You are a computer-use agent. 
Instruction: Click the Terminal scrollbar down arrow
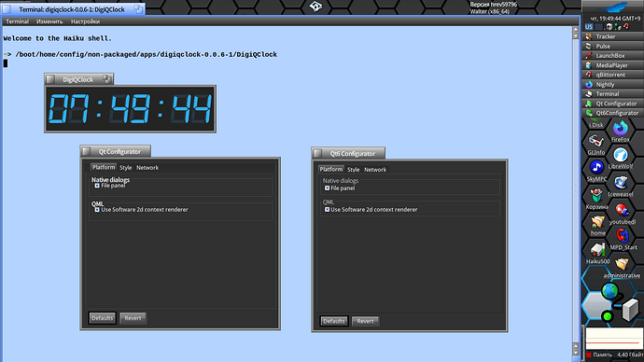pos(575,353)
